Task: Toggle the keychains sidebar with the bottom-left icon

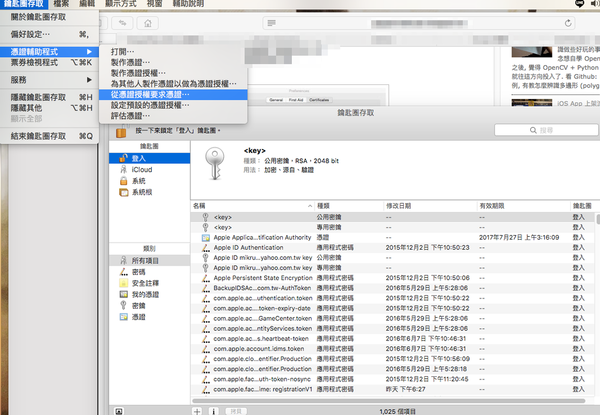Action: point(119,411)
